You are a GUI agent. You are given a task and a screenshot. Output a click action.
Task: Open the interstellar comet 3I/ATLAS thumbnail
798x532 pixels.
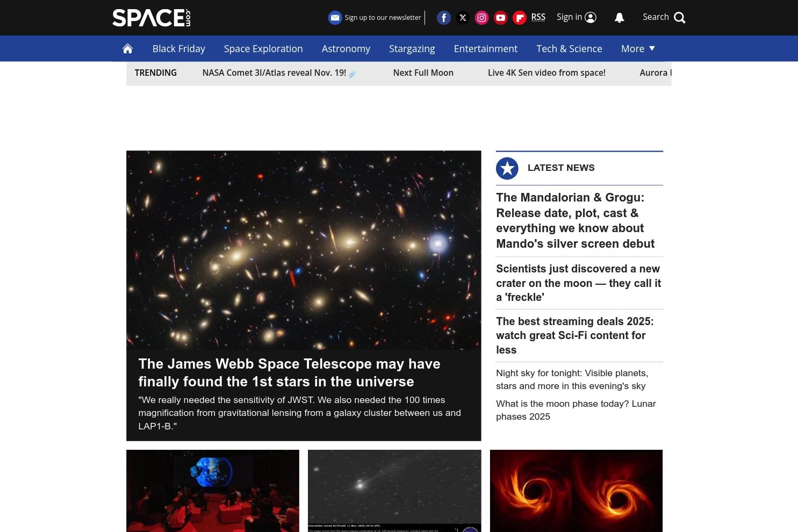(394, 491)
